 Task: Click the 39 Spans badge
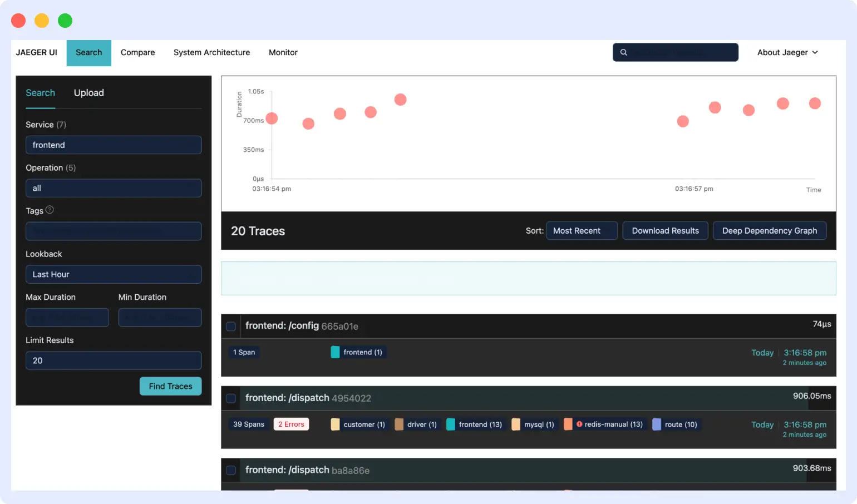(x=249, y=424)
